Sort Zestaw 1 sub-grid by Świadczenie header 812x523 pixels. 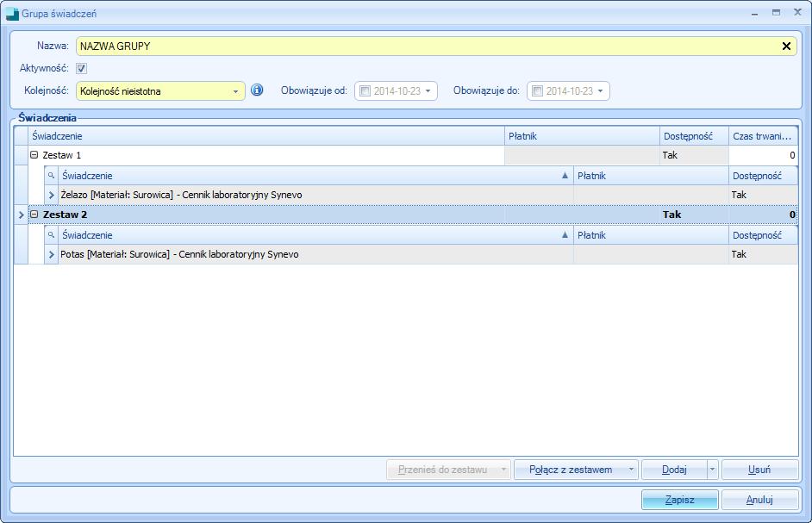coord(315,176)
